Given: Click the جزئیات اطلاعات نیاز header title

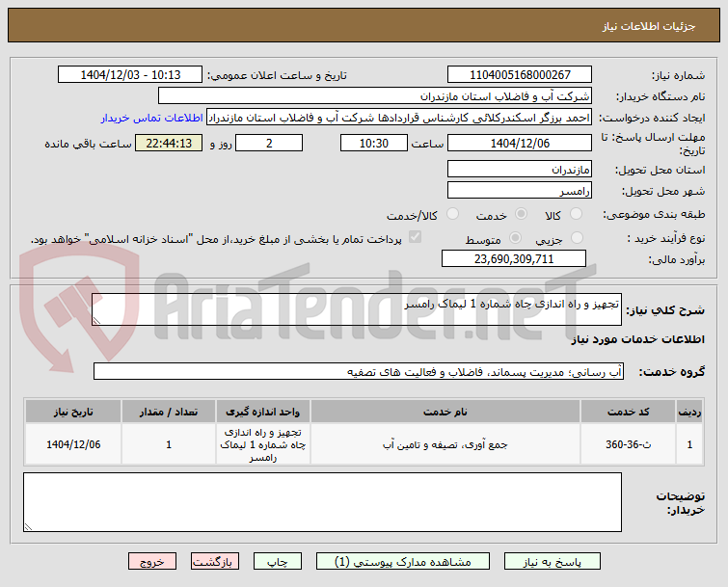Looking at the screenshot, I should click(649, 26).
